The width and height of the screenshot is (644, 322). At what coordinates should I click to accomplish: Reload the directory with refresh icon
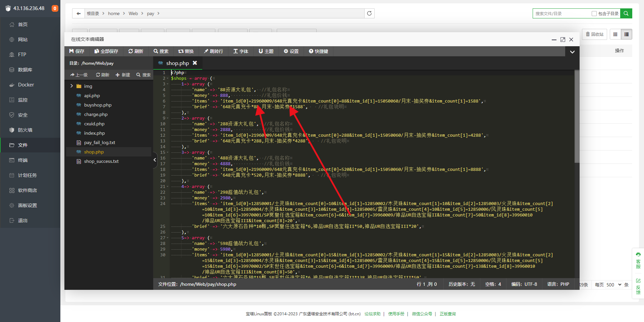(369, 13)
